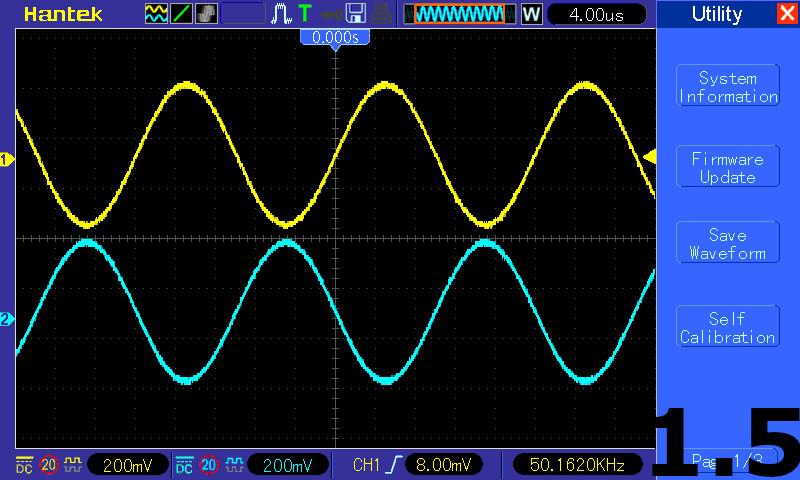Run Self Calibration
This screenshot has width=800, height=480.
pos(728,327)
